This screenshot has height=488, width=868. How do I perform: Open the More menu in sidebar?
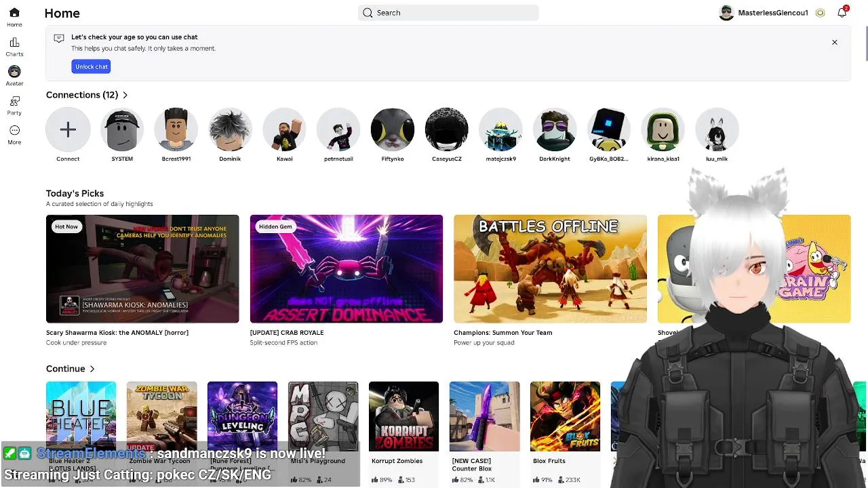pyautogui.click(x=14, y=135)
